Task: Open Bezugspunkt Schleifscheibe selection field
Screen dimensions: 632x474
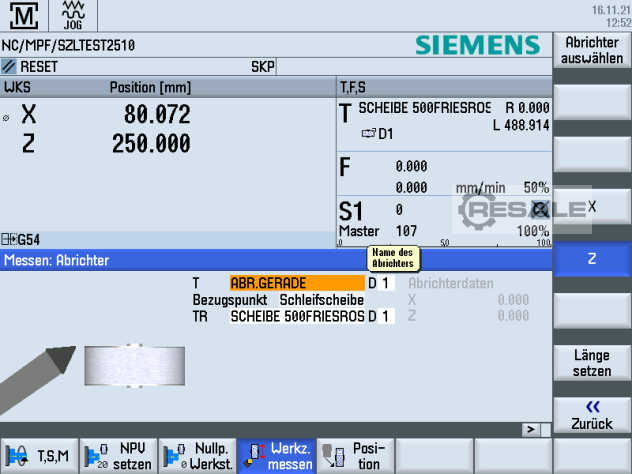Action: point(320,299)
